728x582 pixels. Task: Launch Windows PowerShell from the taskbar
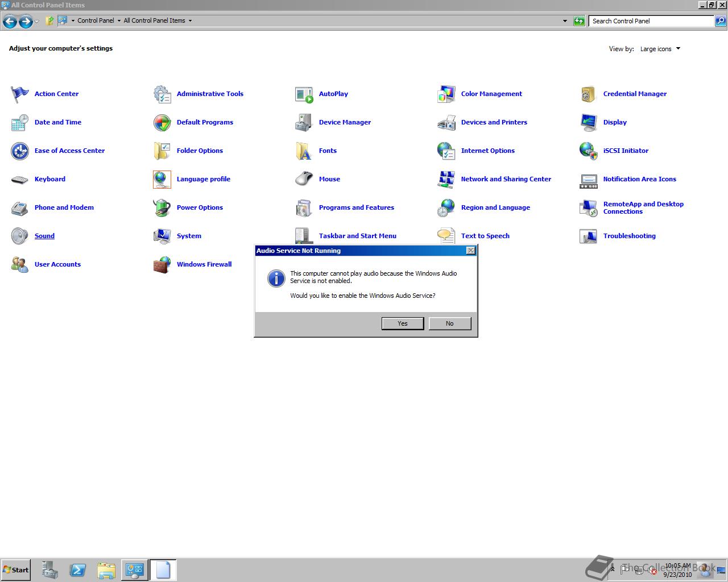tap(78, 570)
